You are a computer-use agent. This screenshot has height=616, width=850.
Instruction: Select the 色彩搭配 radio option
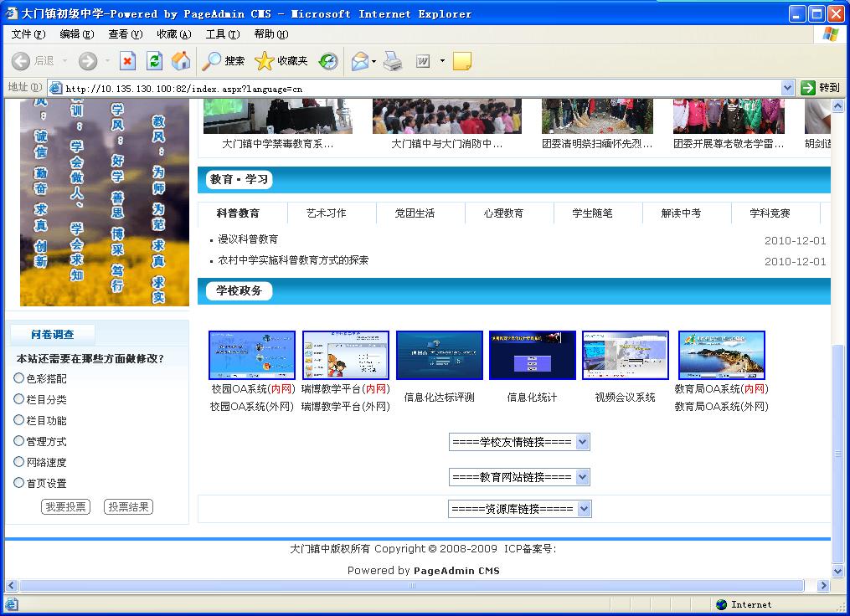(x=19, y=378)
